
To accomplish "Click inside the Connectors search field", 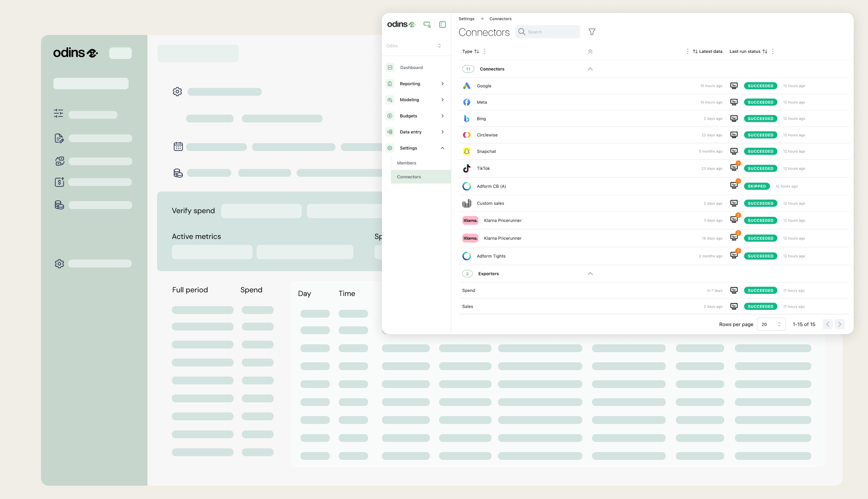I will coord(548,32).
